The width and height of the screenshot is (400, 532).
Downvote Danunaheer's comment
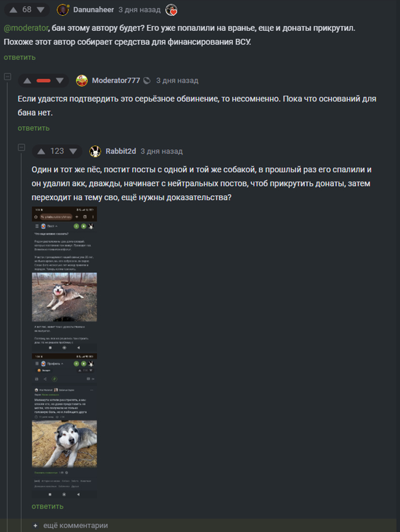coord(41,10)
